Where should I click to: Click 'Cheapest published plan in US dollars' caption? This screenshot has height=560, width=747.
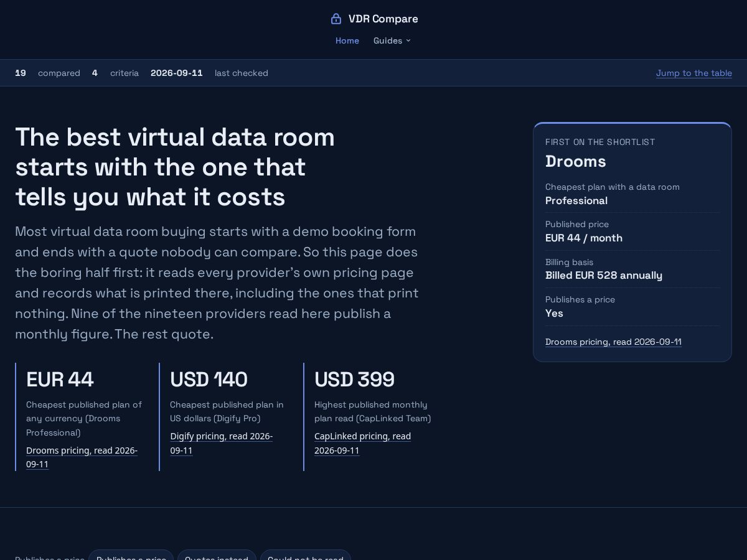tap(227, 411)
